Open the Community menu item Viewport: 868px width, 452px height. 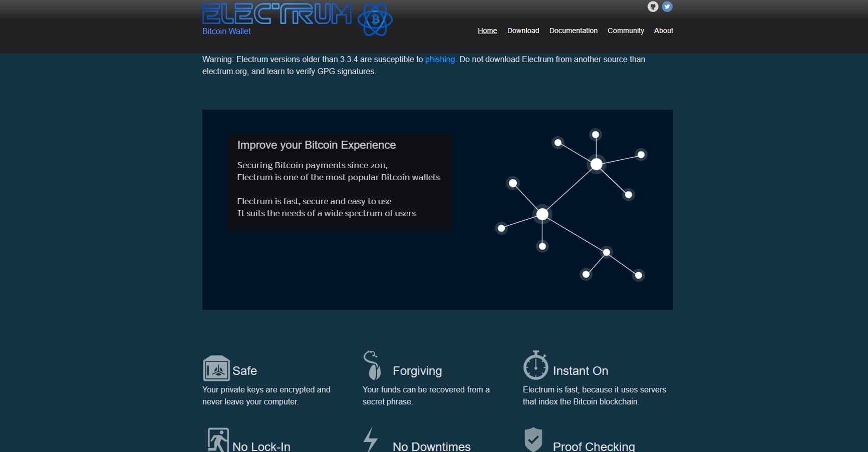pyautogui.click(x=626, y=31)
